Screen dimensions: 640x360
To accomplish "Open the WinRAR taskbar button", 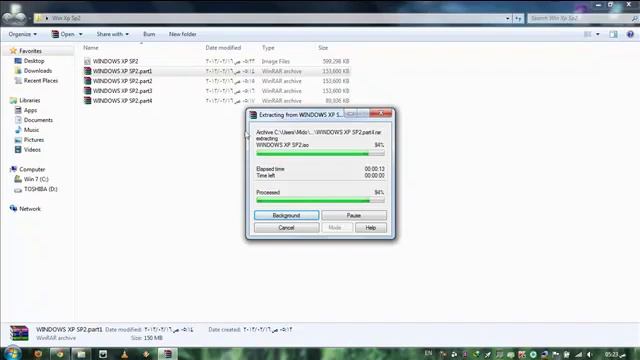I will coord(167,354).
